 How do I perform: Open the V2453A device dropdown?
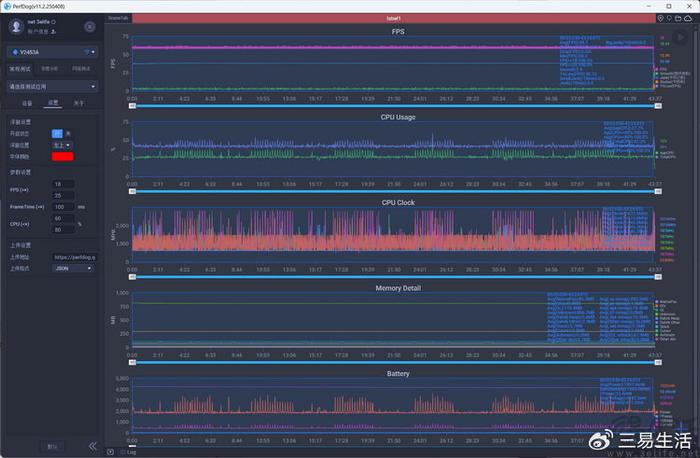(53, 52)
